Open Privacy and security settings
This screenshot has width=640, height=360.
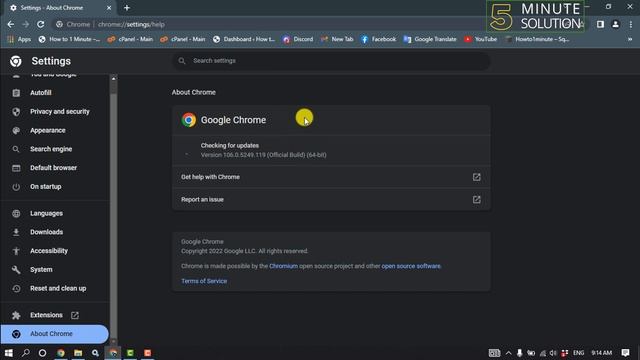pos(60,111)
